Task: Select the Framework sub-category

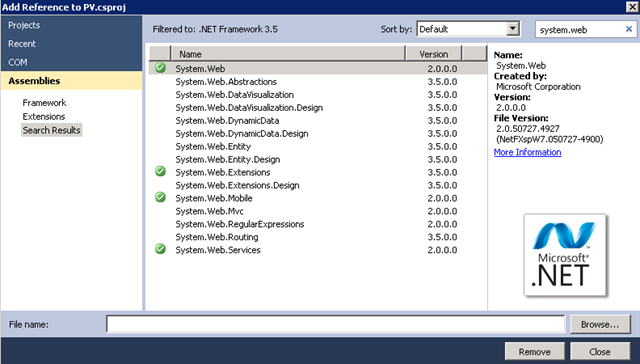Action: click(44, 103)
